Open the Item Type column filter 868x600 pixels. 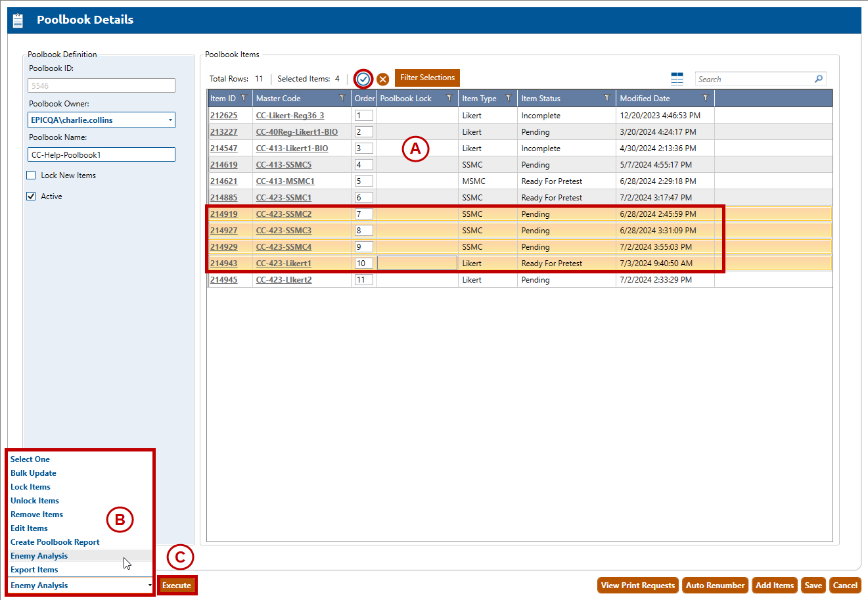tap(508, 98)
